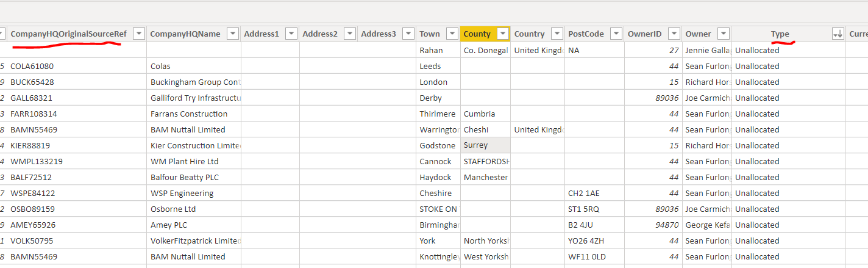
Task: Select the WM Plant Hire Ltd cell
Action: [194, 161]
